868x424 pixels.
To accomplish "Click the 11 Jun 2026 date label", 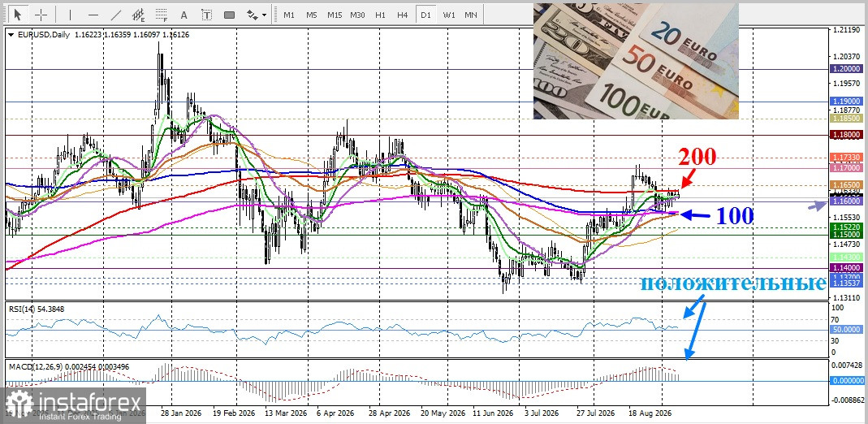I will [x=493, y=413].
